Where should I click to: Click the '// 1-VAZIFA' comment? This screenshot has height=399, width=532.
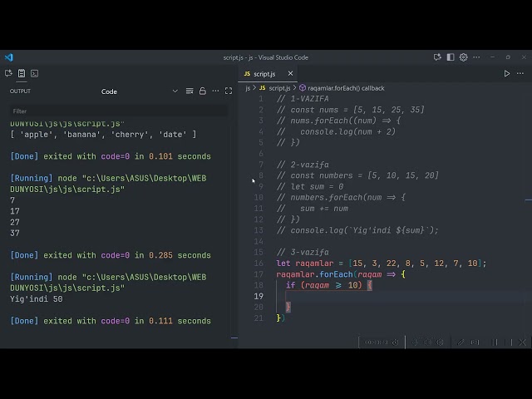[303, 99]
